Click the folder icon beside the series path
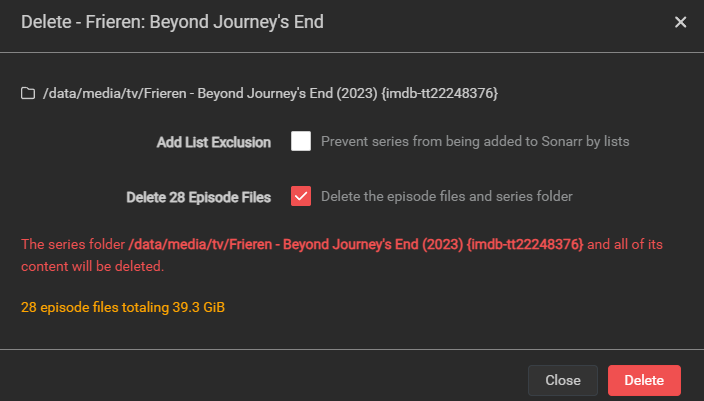 click(x=28, y=93)
